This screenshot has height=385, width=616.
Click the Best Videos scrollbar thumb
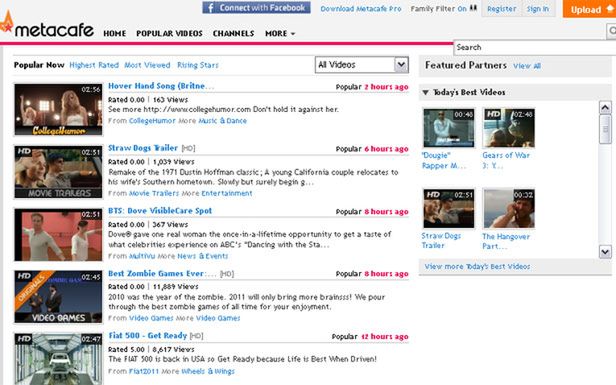[605, 129]
